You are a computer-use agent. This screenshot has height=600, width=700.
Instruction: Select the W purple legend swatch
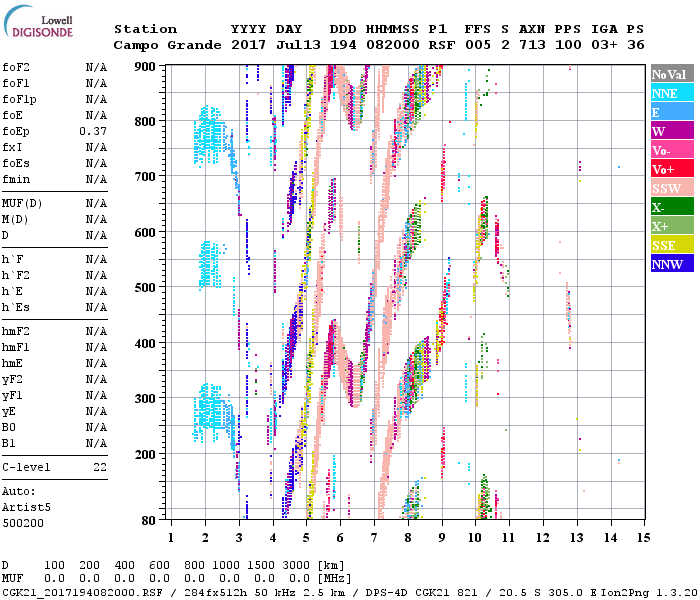[672, 131]
